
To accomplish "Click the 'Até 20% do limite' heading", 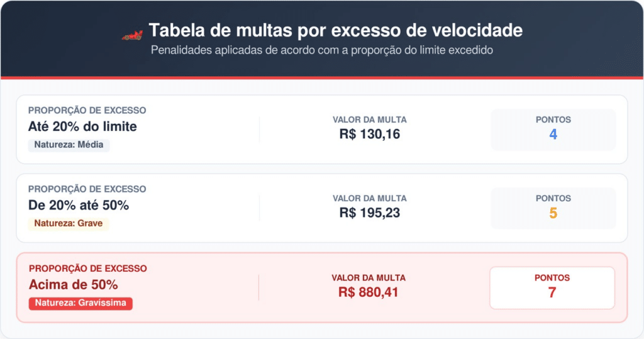I will (x=82, y=126).
